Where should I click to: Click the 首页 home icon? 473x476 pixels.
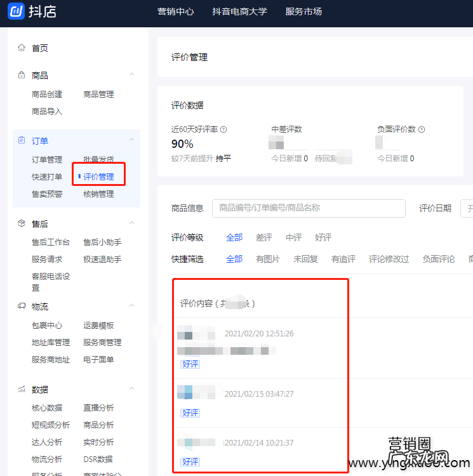pos(22,48)
